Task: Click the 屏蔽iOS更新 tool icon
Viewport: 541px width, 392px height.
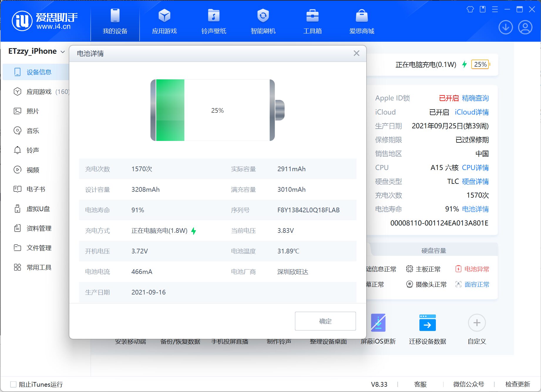Action: (378, 322)
